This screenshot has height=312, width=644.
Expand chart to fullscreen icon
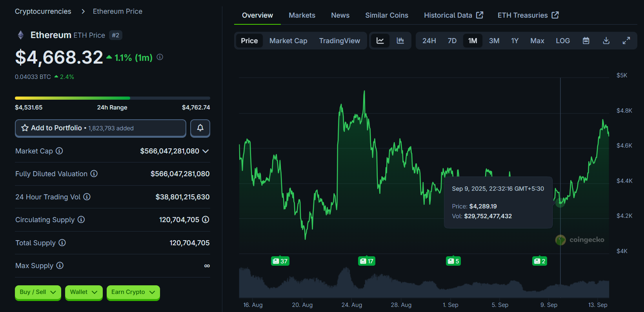[x=626, y=40]
